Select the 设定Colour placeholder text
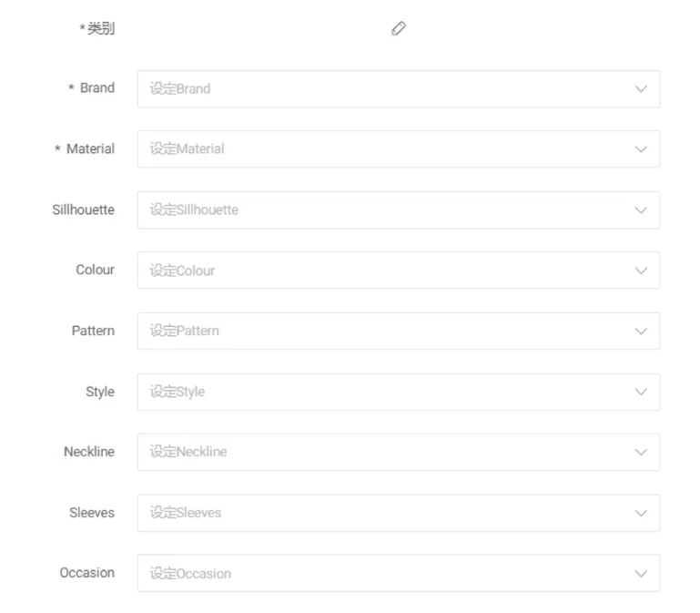700x613 pixels. tap(182, 271)
